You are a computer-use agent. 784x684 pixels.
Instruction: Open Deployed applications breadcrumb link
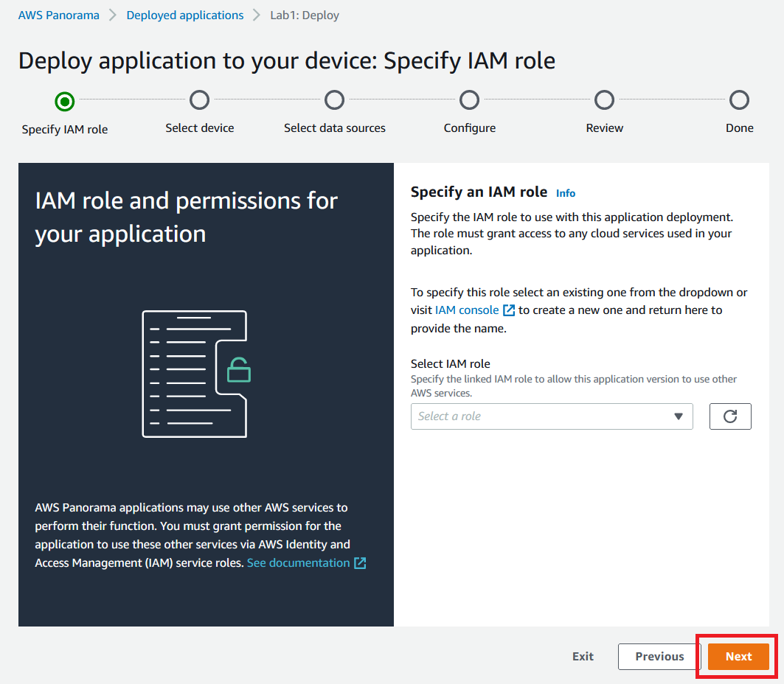click(x=185, y=15)
